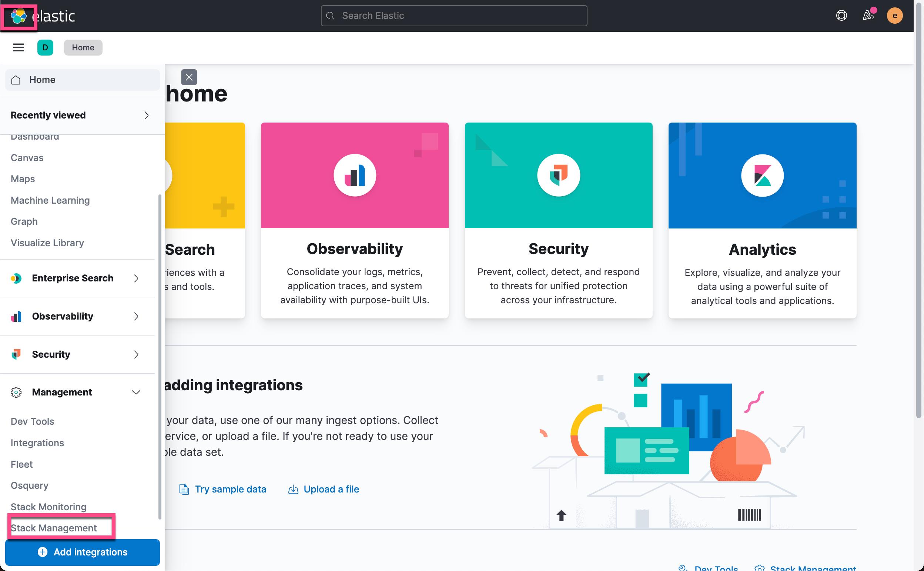The image size is (924, 571).
Task: Close the navigation flyout with X
Action: (189, 77)
